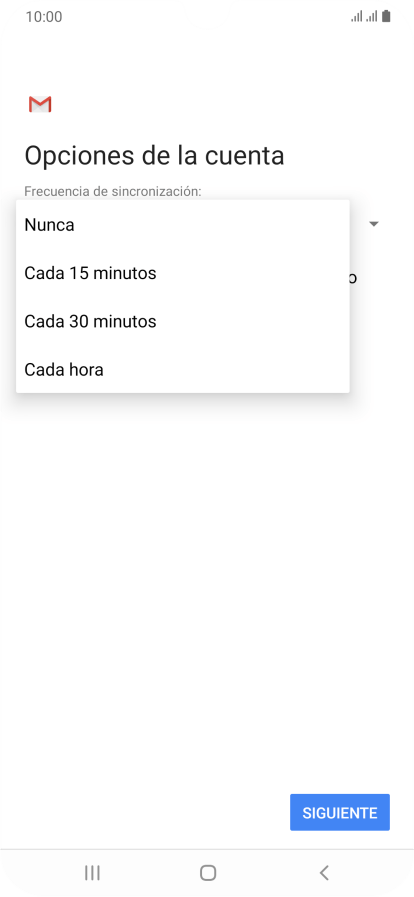The height and width of the screenshot is (897, 414).
Task: Tap the first signal strength icon
Action: click(x=357, y=17)
